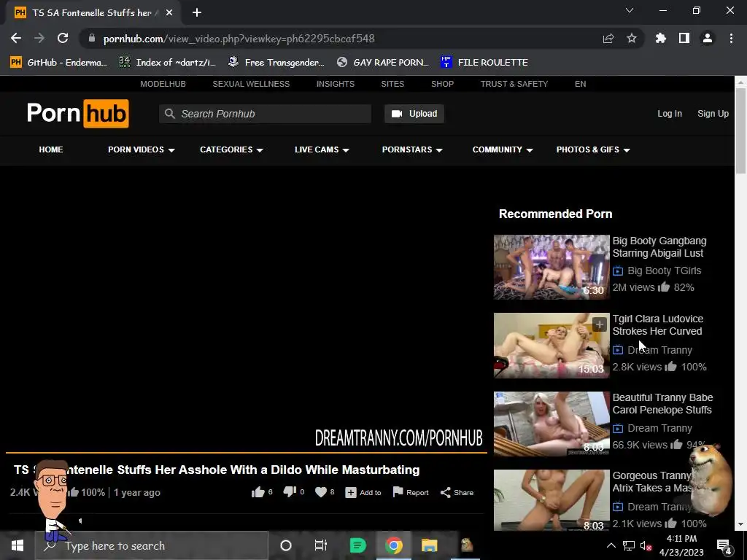
Task: Bookmark this tab with the star icon
Action: pyautogui.click(x=631, y=38)
